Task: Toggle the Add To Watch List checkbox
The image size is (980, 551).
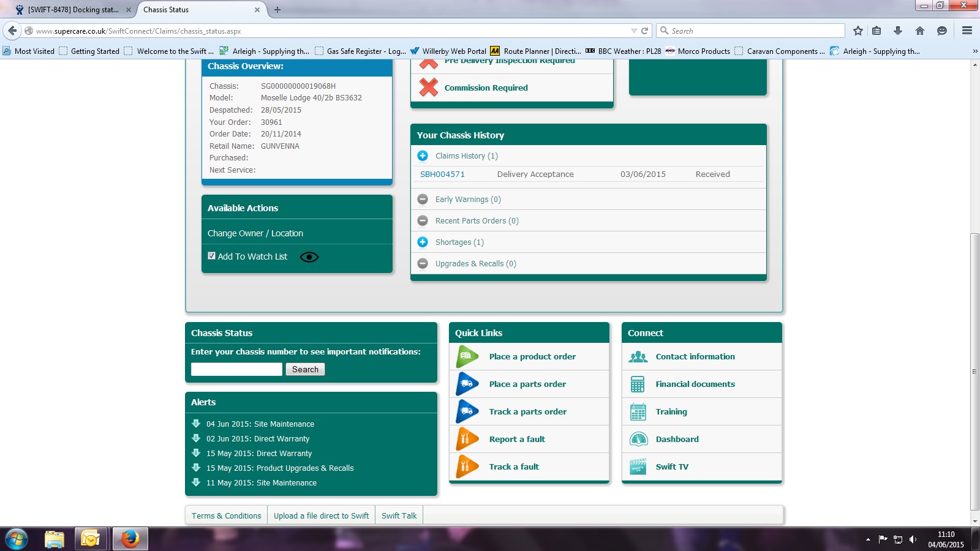Action: click(211, 256)
